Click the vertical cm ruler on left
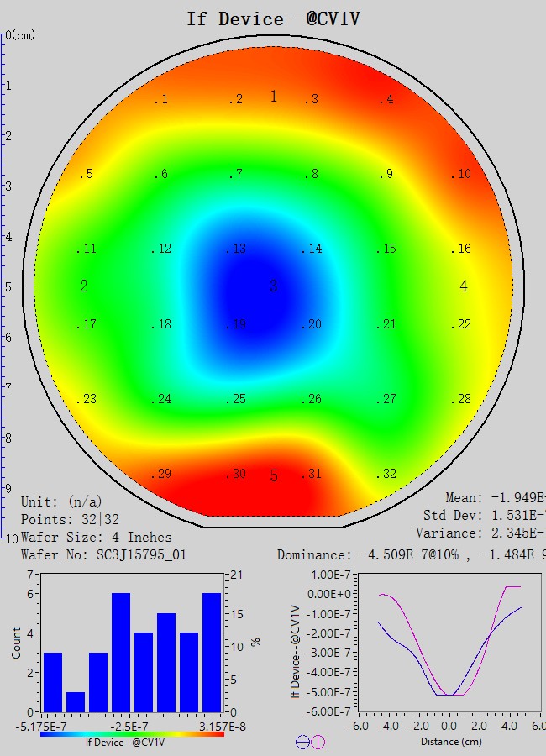This screenshot has width=546, height=756. [x=3, y=286]
